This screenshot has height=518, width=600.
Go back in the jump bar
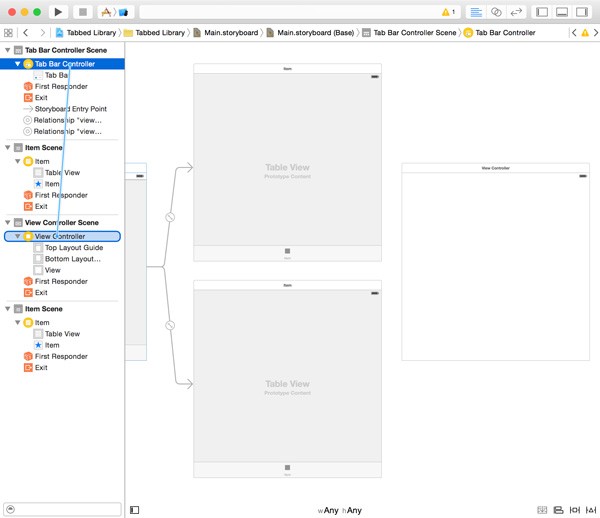tap(26, 33)
